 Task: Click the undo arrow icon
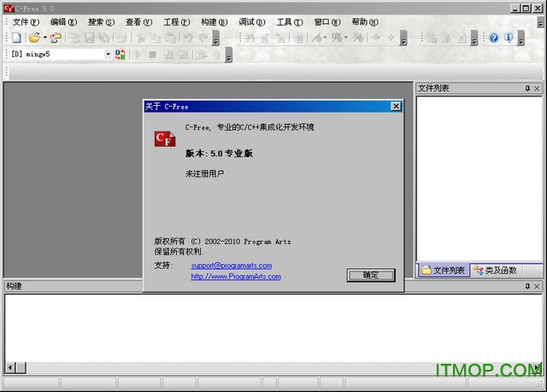pyautogui.click(x=188, y=38)
